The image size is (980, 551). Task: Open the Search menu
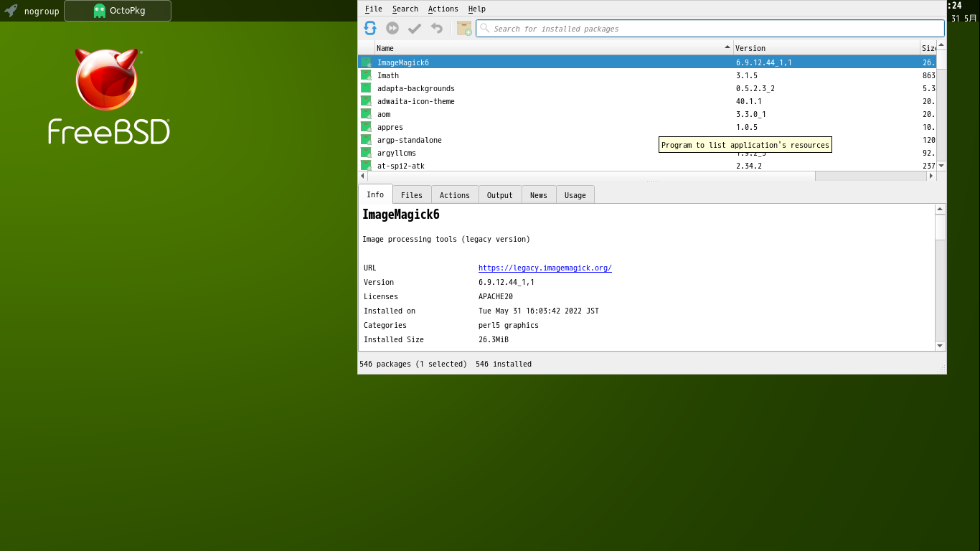[x=405, y=9]
